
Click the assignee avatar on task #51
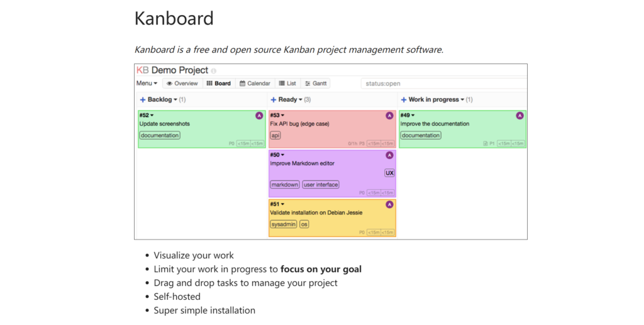click(x=389, y=204)
